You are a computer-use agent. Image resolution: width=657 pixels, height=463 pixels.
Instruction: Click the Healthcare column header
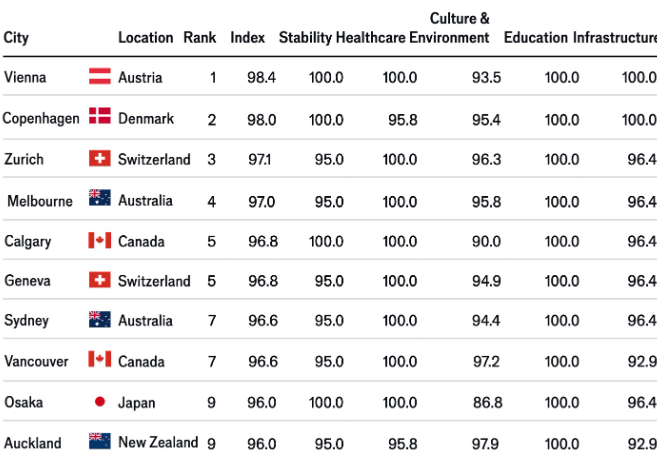371,38
